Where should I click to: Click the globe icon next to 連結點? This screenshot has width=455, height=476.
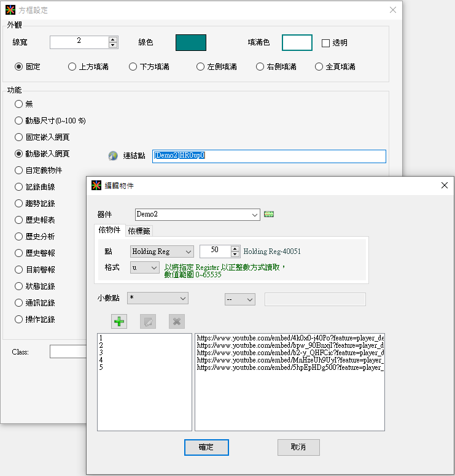[112, 156]
